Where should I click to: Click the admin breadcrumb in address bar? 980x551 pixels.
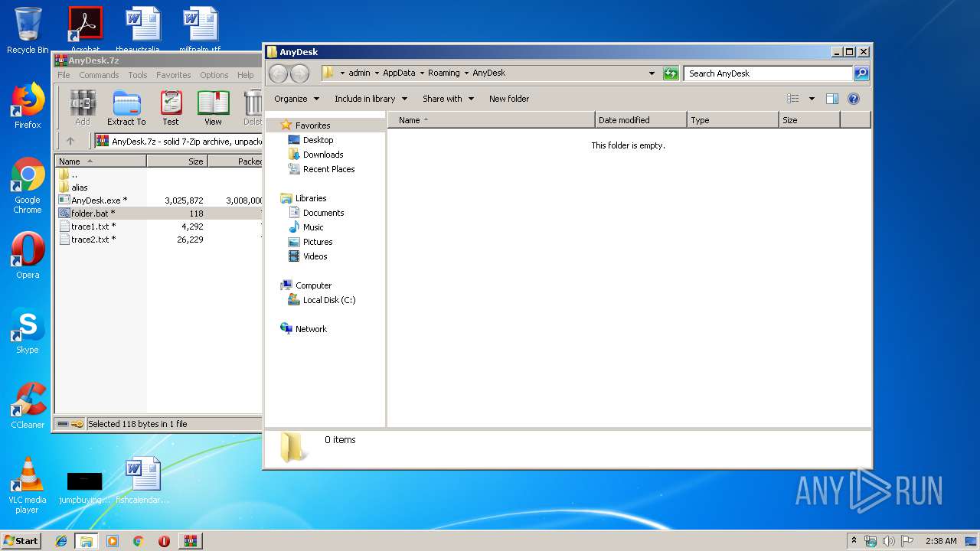point(359,73)
